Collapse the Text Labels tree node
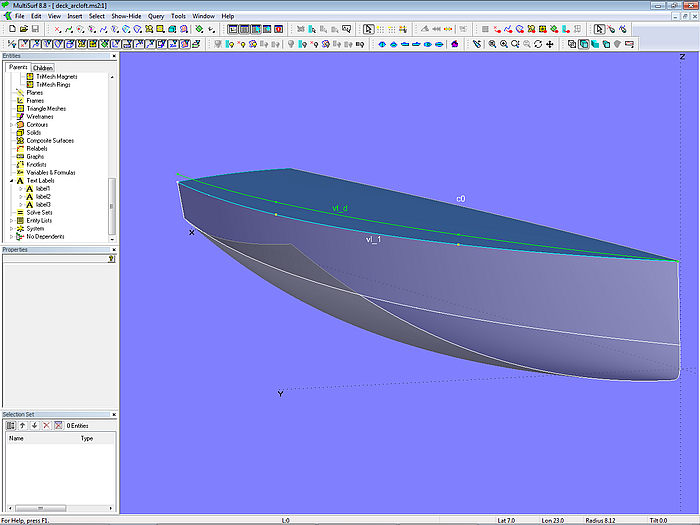Viewport: 700px width, 525px height. click(x=12, y=181)
